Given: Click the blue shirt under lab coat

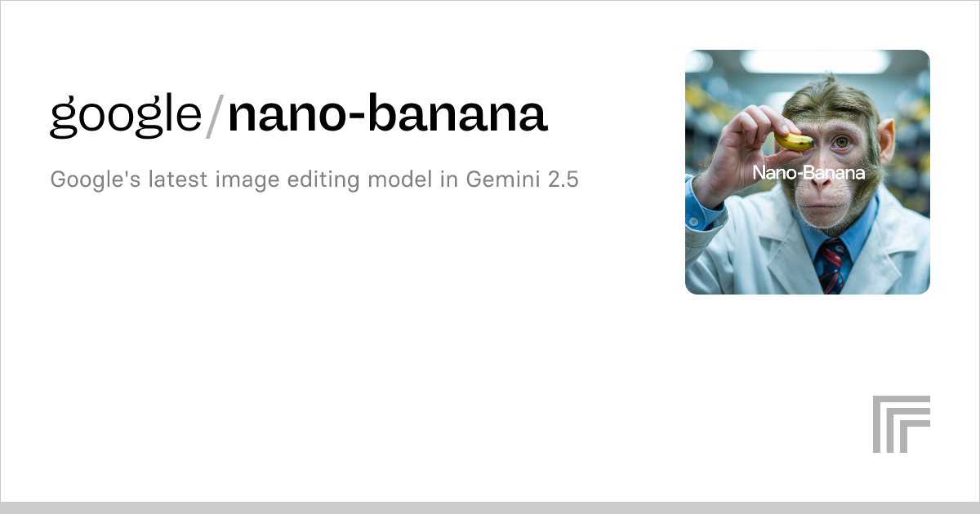Looking at the screenshot, I should 857,237.
